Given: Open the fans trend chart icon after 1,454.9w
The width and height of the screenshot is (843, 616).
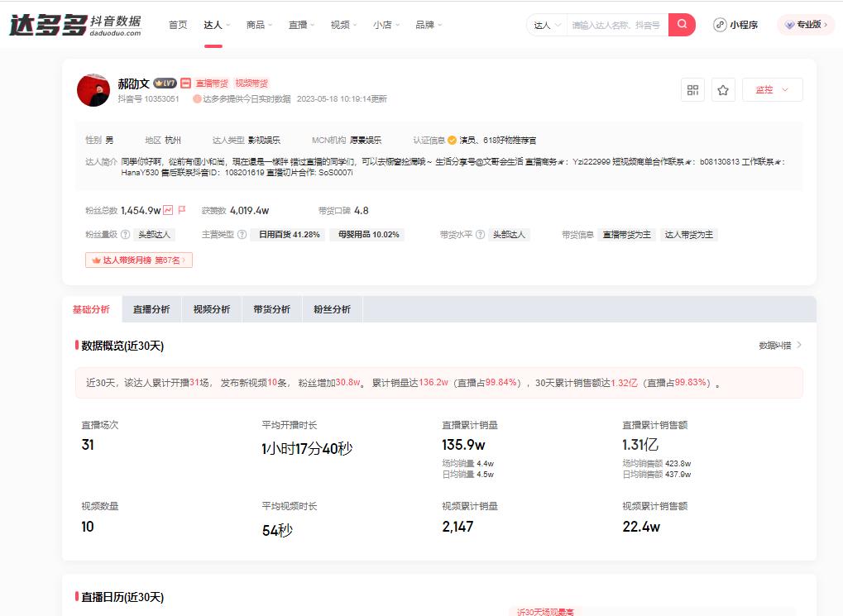Looking at the screenshot, I should (x=170, y=211).
